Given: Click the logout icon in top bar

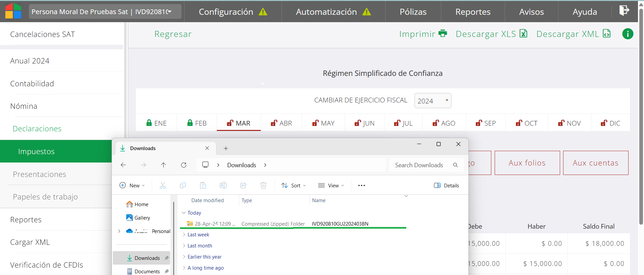Looking at the screenshot, I should pos(624,11).
